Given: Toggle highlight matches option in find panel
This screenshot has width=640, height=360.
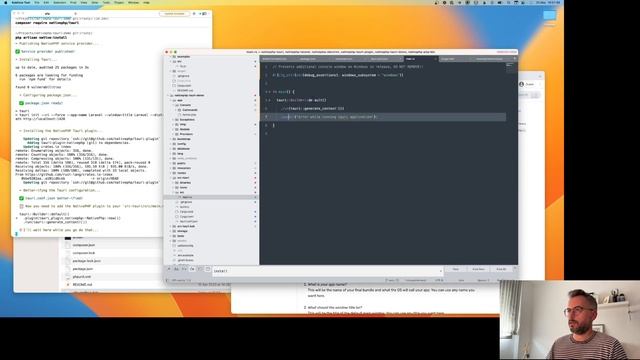Looking at the screenshot, I should (x=208, y=269).
